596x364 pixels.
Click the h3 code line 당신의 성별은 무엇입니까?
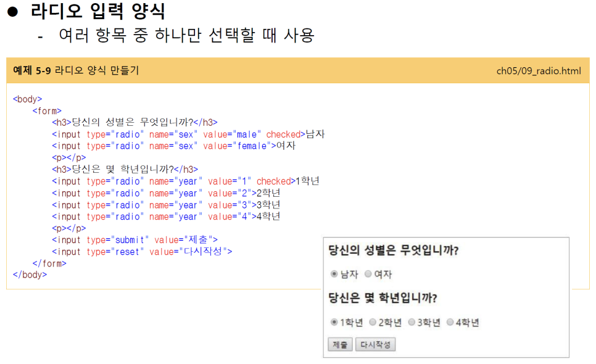point(135,122)
